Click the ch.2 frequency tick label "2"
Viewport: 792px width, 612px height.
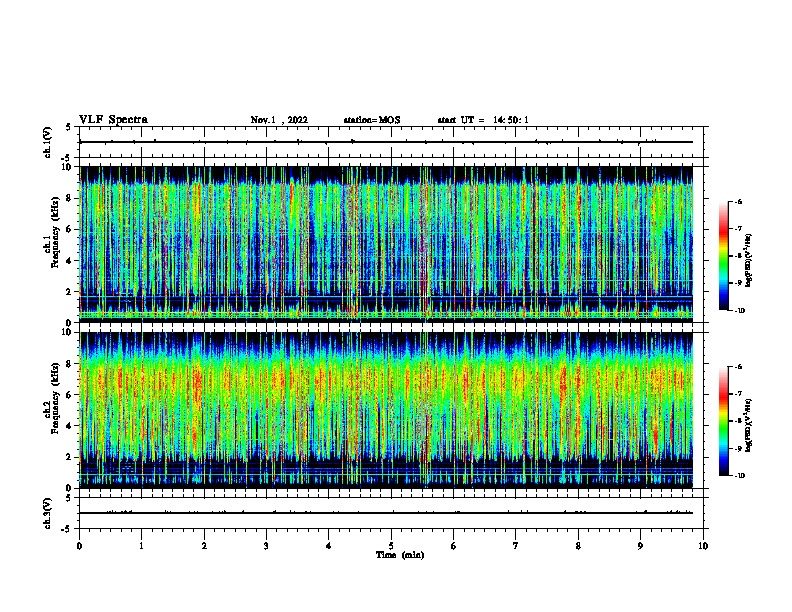click(x=70, y=457)
